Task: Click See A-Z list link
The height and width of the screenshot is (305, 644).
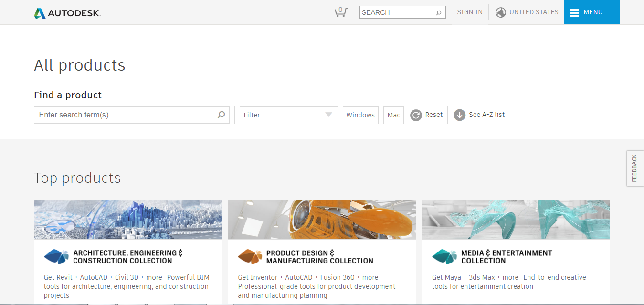Action: click(487, 115)
